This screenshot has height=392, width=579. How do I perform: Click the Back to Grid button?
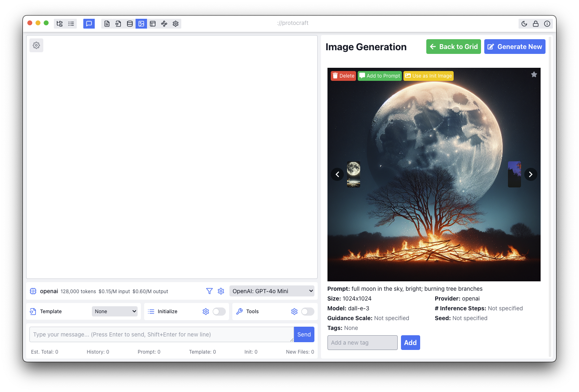click(453, 47)
